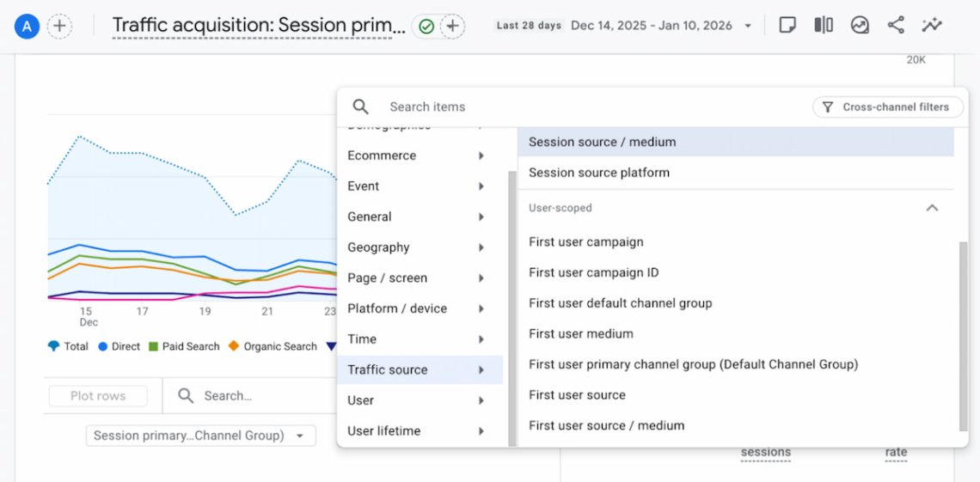Click the add comparison plus icon
The width and height of the screenshot is (980, 482).
pos(58,26)
